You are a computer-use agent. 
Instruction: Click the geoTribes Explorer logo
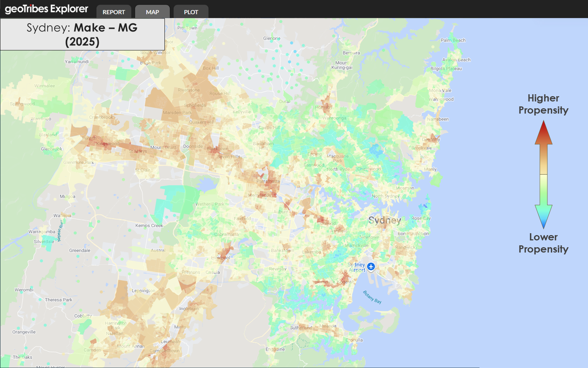coord(47,9)
